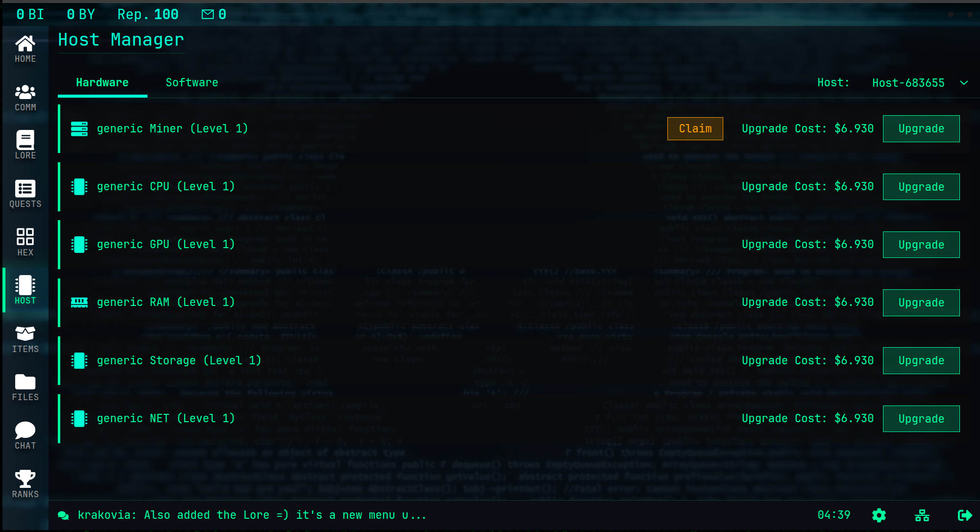Viewport: 980px width, 532px height.
Task: Open the Quests list
Action: click(x=25, y=194)
